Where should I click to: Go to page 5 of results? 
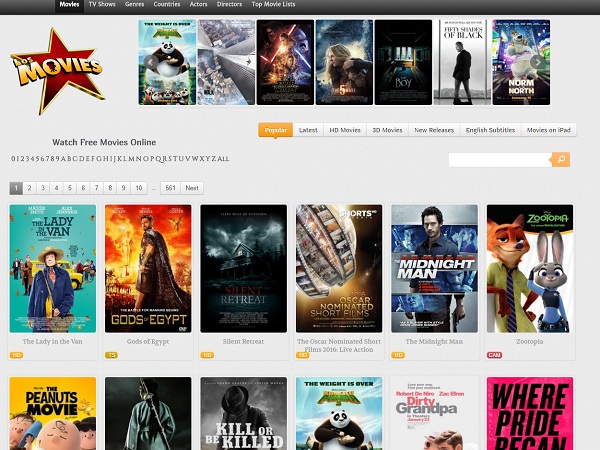[x=70, y=188]
